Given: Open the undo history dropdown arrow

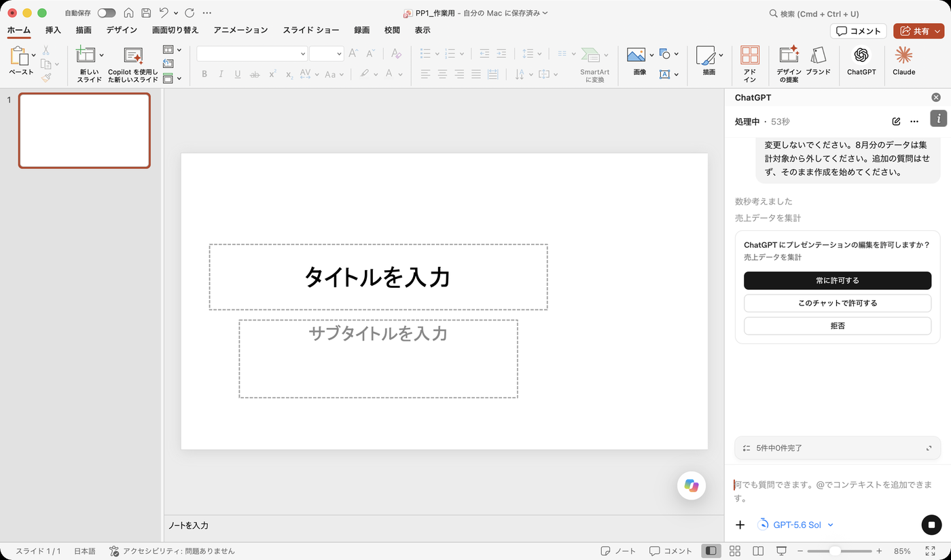Looking at the screenshot, I should pos(176,13).
